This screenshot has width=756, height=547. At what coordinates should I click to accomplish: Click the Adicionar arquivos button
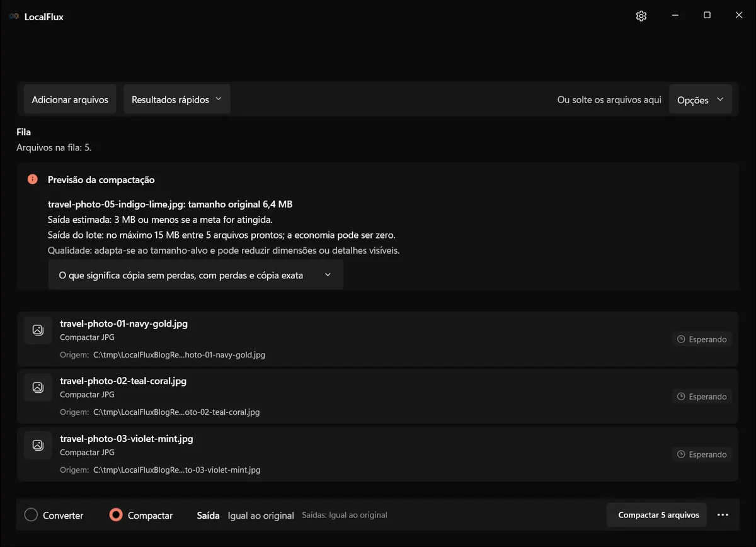pyautogui.click(x=70, y=99)
